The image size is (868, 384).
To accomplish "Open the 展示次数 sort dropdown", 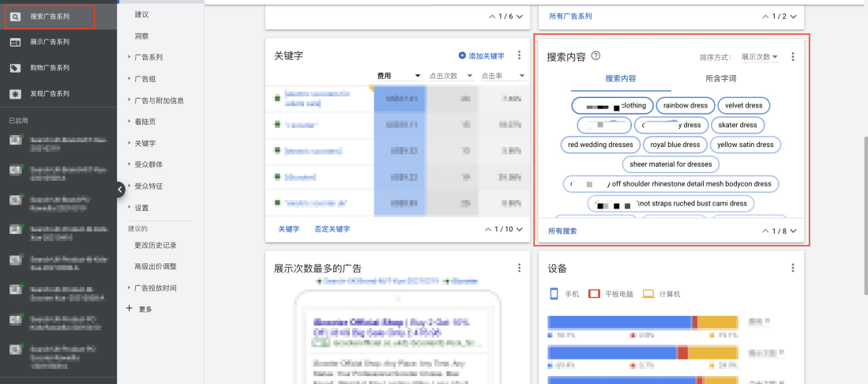I will pyautogui.click(x=760, y=57).
